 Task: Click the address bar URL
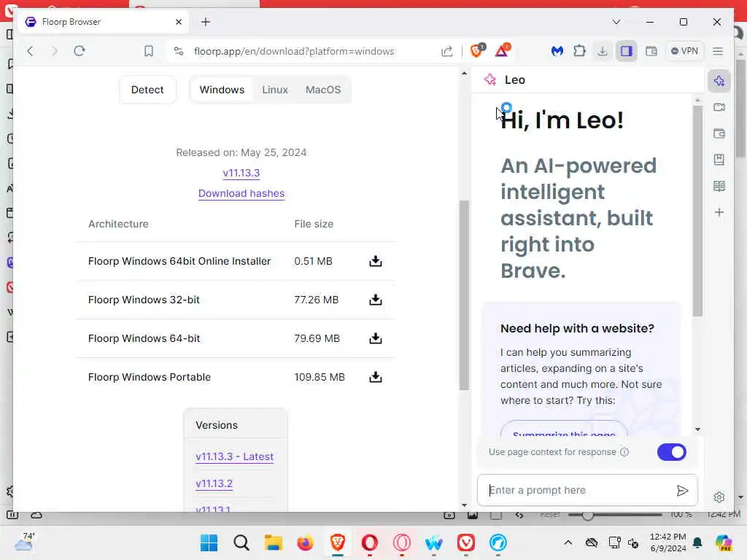(x=294, y=51)
